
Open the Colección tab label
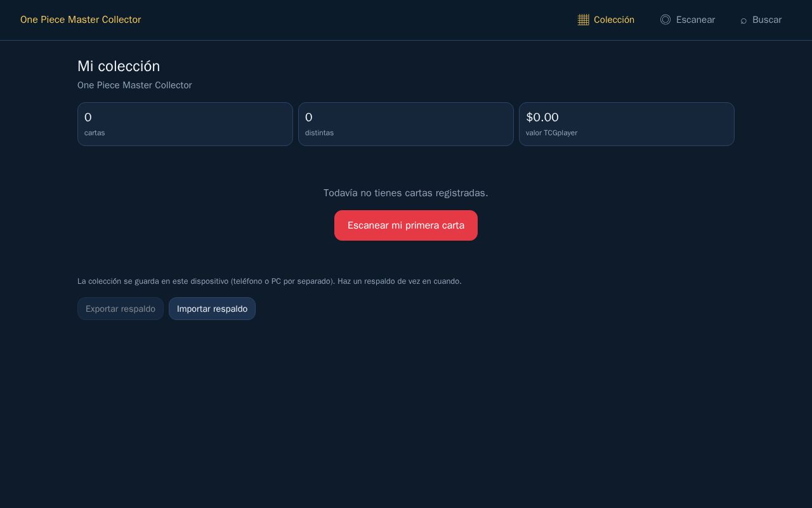(x=614, y=20)
